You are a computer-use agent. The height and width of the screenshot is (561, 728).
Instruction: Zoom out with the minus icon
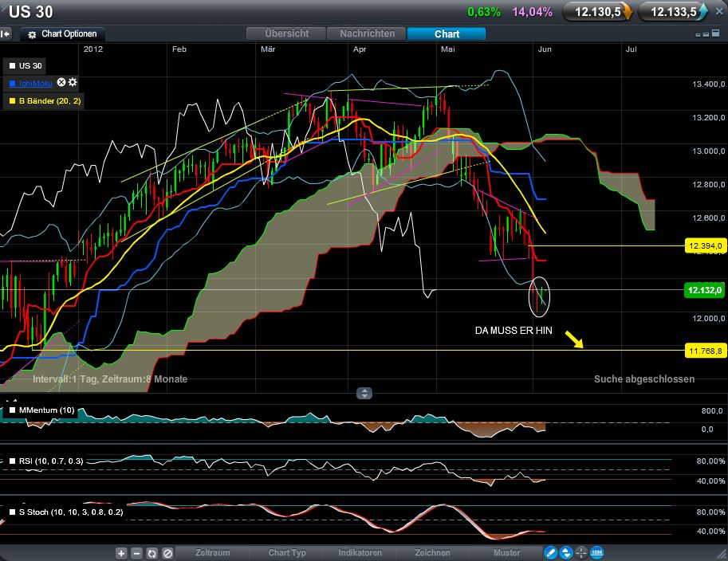(x=136, y=553)
